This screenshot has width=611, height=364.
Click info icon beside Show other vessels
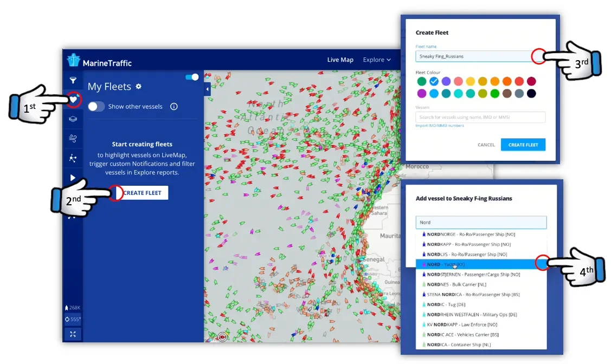click(x=174, y=107)
